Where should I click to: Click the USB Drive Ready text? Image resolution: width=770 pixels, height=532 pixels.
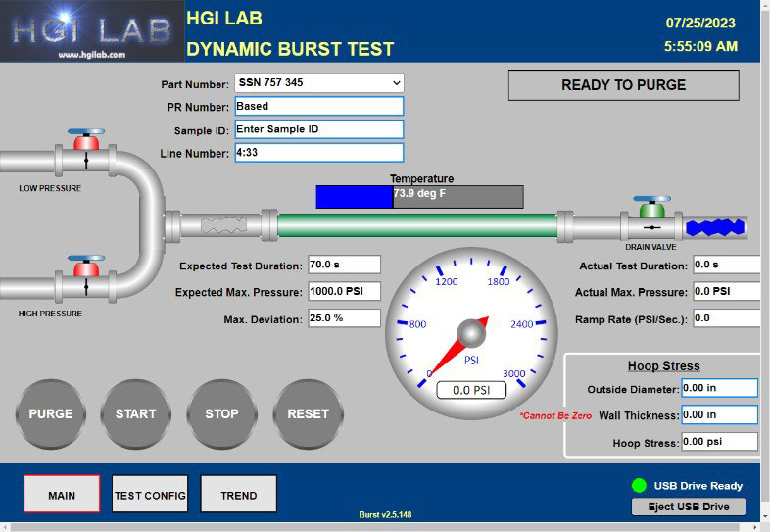tap(698, 486)
